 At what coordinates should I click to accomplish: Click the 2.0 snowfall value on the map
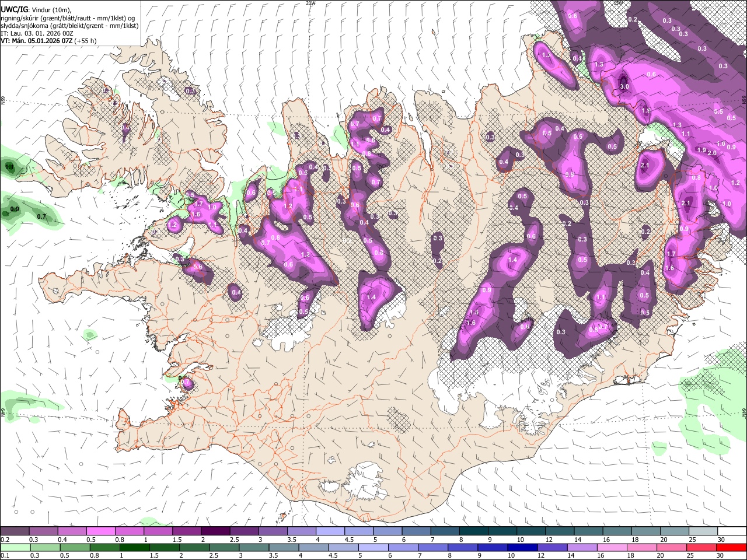click(712, 153)
